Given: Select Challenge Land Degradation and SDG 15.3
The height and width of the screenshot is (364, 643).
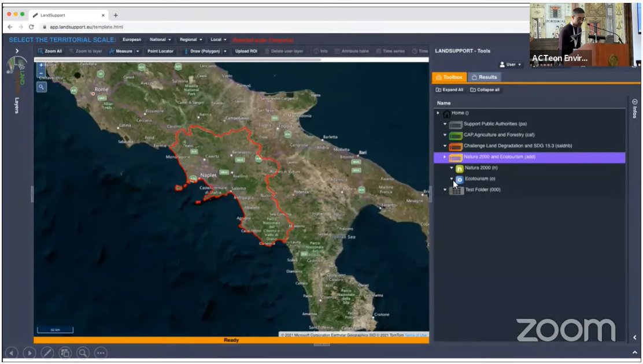Looking at the screenshot, I should pos(530,146).
